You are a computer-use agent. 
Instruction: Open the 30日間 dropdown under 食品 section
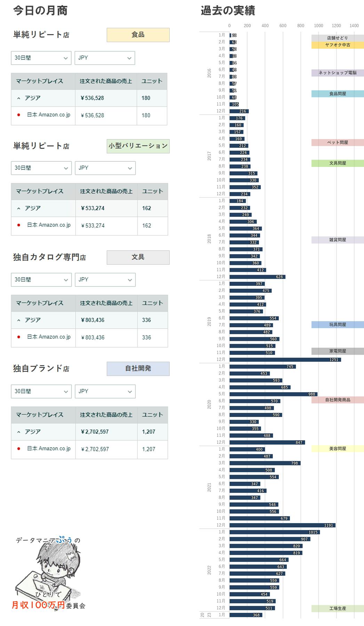pyautogui.click(x=41, y=58)
